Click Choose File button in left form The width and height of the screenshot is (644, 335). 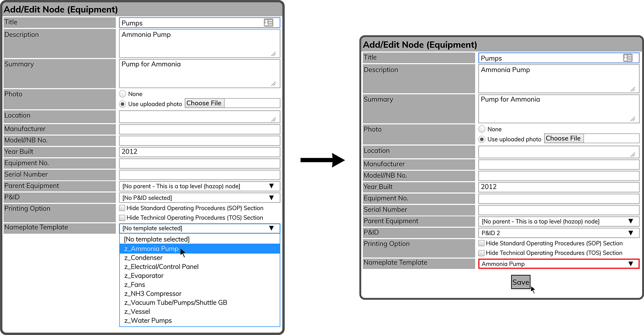pyautogui.click(x=204, y=103)
